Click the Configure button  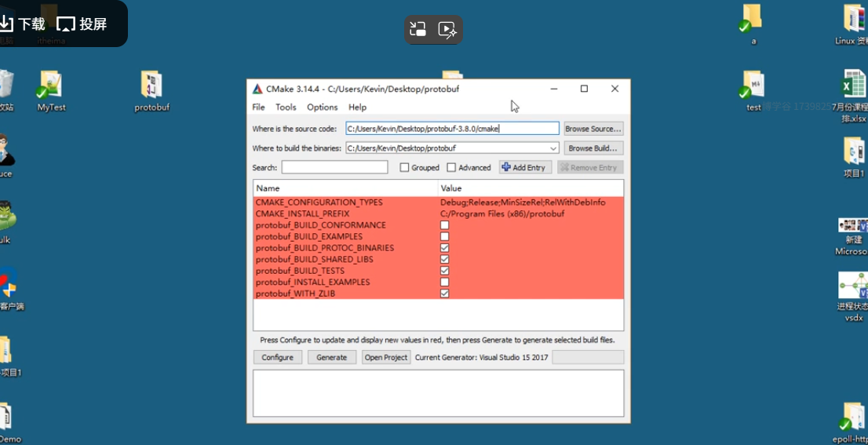[x=277, y=358]
